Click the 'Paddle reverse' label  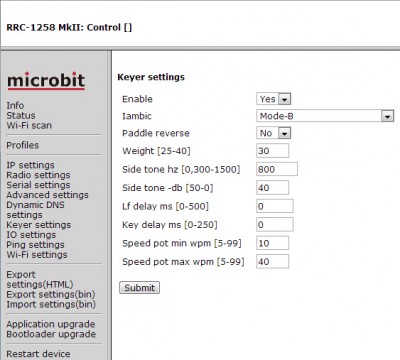[156, 133]
